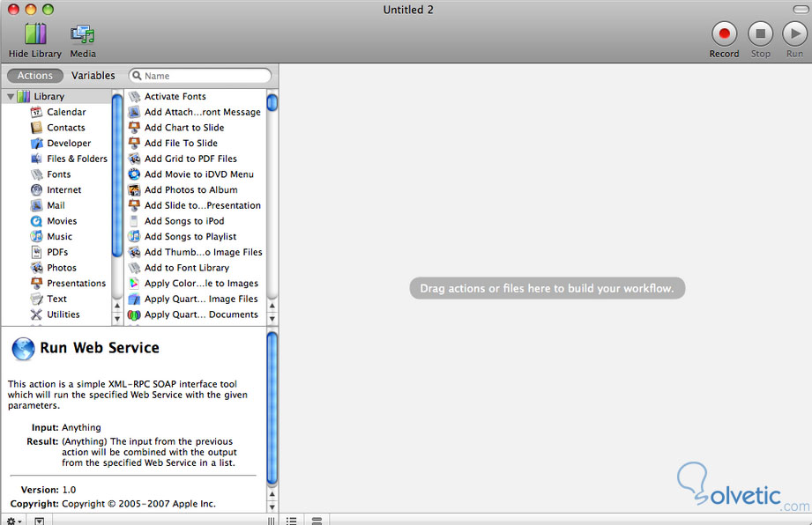Click the iPod icon beside Add Songs to iPod
Viewport: 812px width, 525px height.
click(134, 221)
